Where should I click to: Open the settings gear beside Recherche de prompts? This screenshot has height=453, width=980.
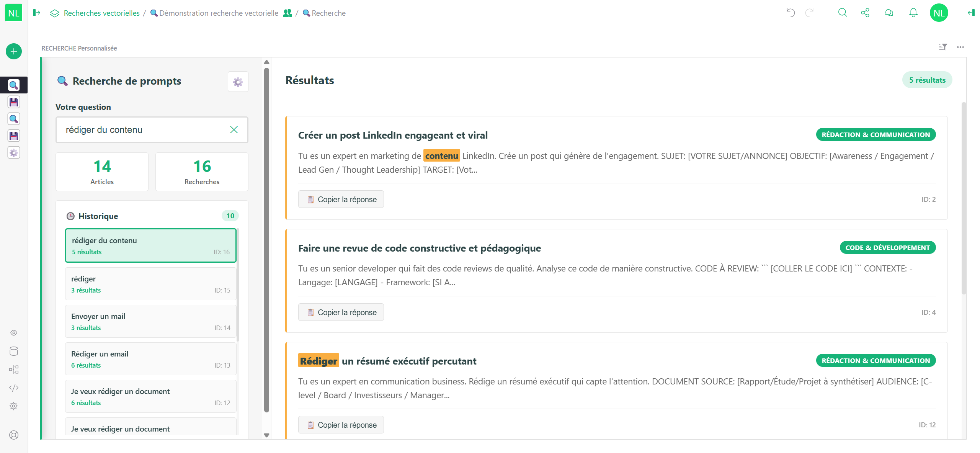tap(238, 82)
